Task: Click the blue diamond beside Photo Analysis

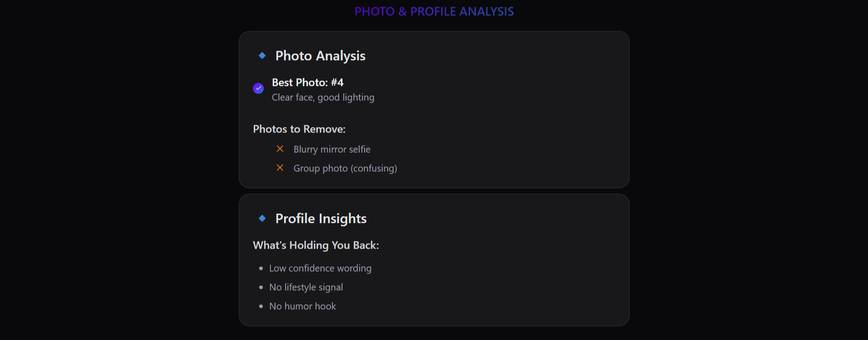Action: (262, 56)
